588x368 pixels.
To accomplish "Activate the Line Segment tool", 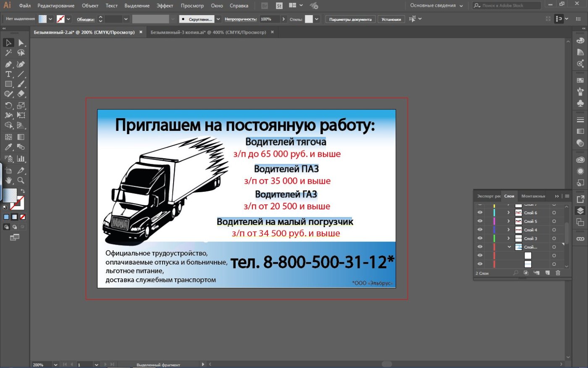I will [x=21, y=74].
